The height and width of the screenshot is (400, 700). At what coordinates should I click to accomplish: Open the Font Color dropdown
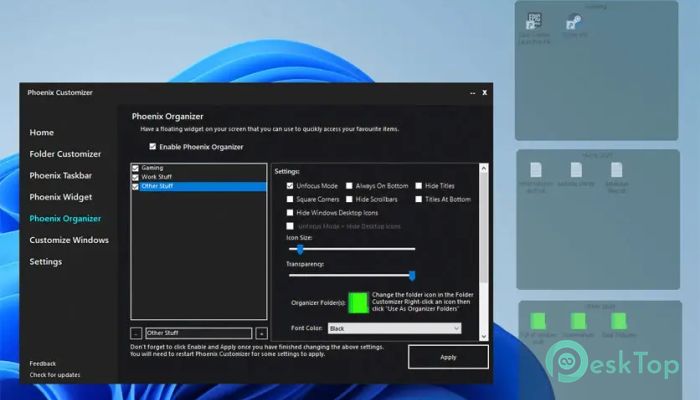394,328
